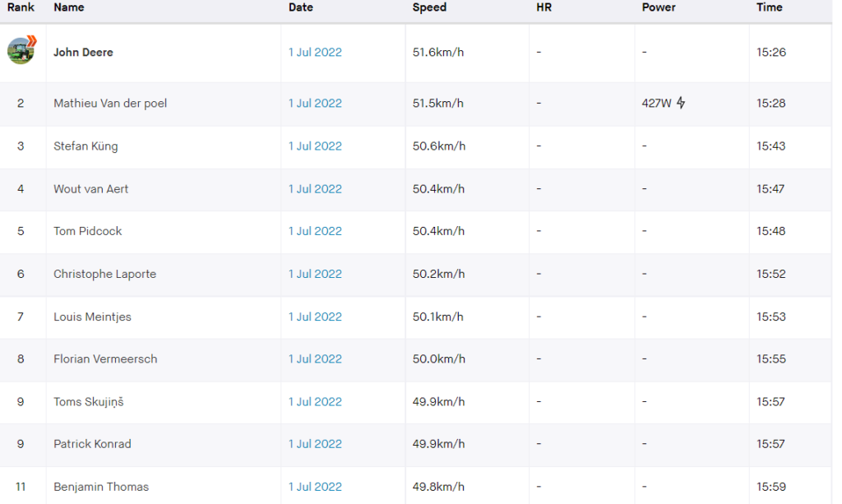Click the 50.2km/h speed value
The width and height of the screenshot is (842, 504).
click(439, 274)
